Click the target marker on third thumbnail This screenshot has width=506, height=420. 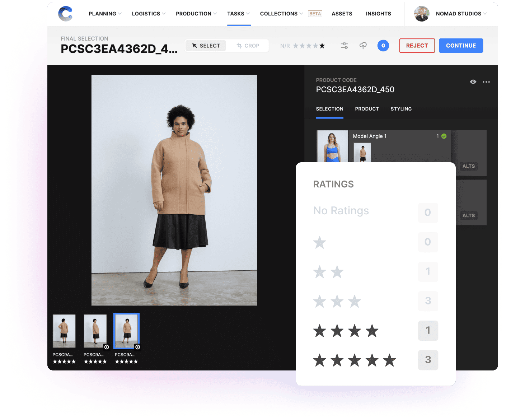pos(137,347)
